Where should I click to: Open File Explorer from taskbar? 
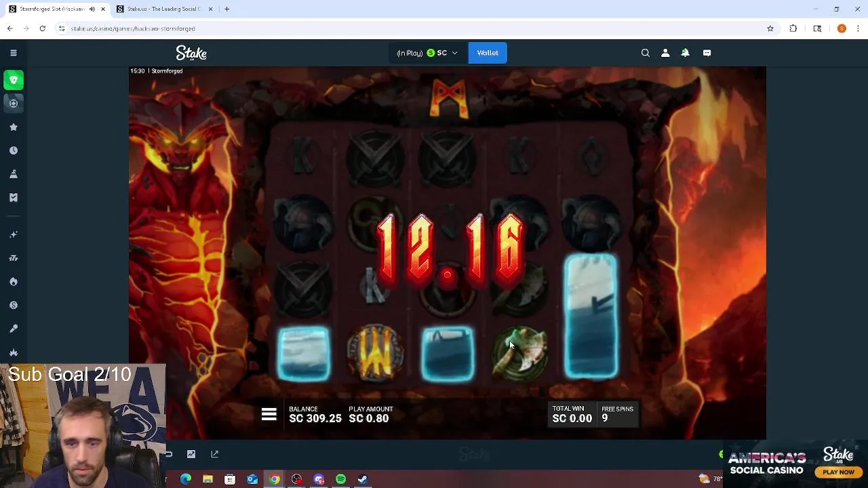coord(208,479)
